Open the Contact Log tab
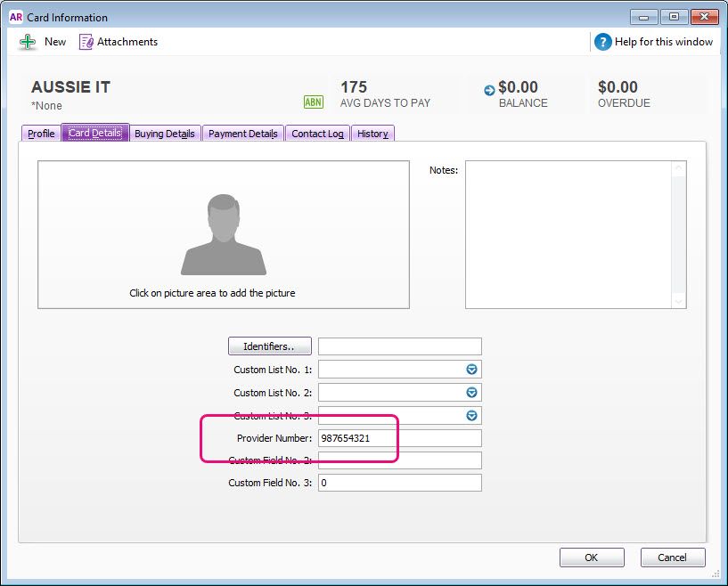The height and width of the screenshot is (586, 728). pyautogui.click(x=317, y=134)
